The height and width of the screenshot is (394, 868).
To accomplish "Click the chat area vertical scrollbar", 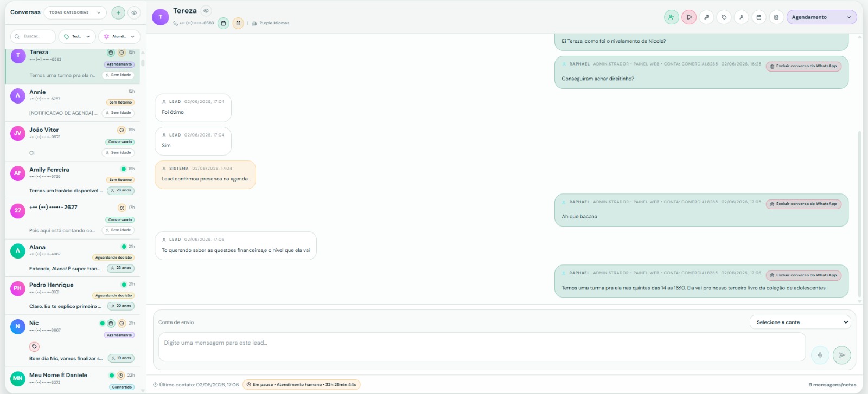I will pos(859,214).
